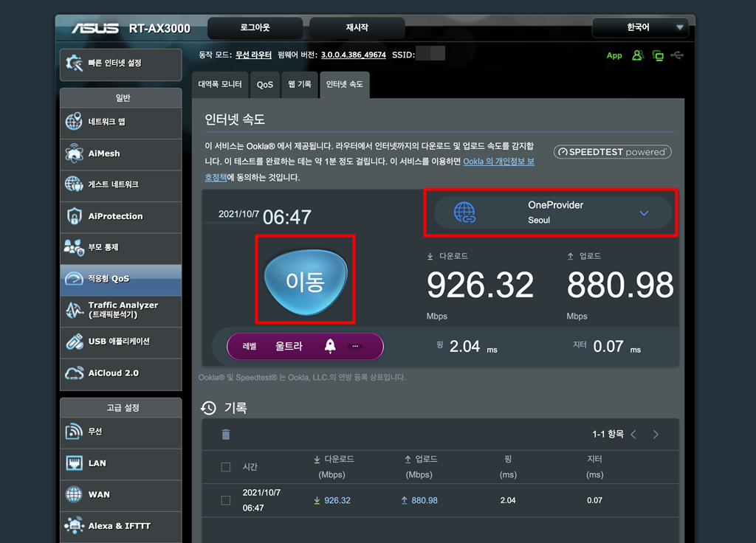Image resolution: width=756 pixels, height=543 pixels.
Task: Expand the OneProvider Seoul server dropdown
Action: click(552, 212)
